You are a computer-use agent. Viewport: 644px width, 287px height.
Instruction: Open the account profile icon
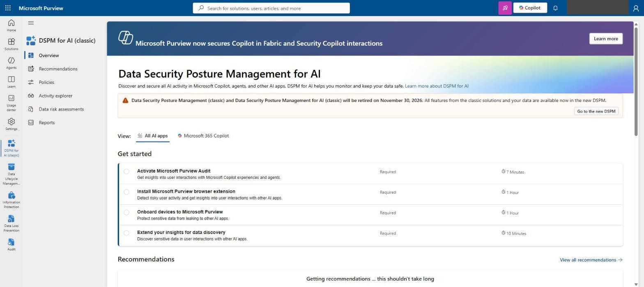click(636, 8)
